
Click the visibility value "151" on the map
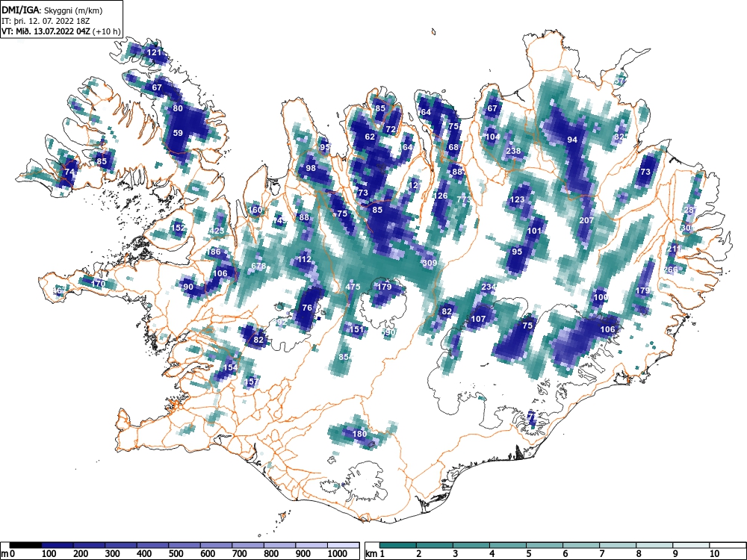point(357,329)
